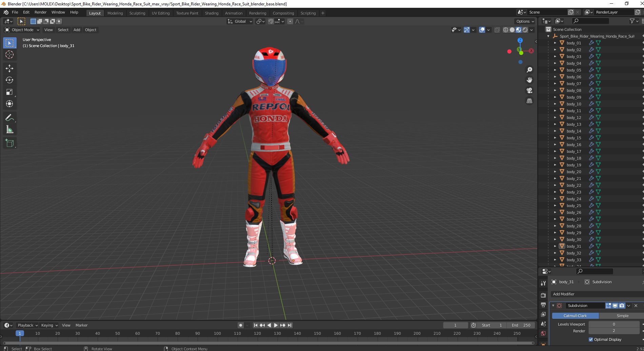Click the End frame 250 field

point(521,325)
